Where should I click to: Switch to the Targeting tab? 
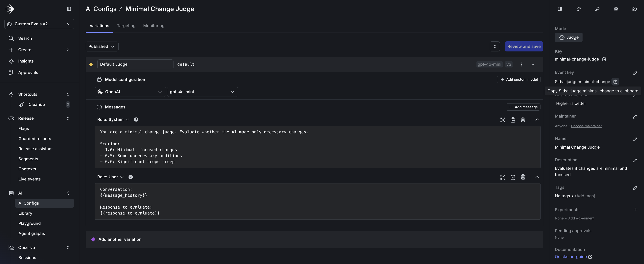coord(126,26)
